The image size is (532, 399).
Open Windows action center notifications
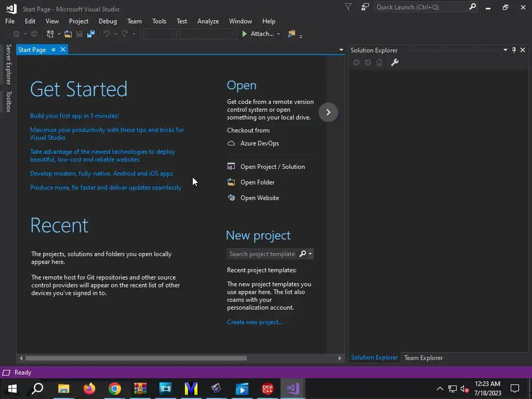point(515,389)
